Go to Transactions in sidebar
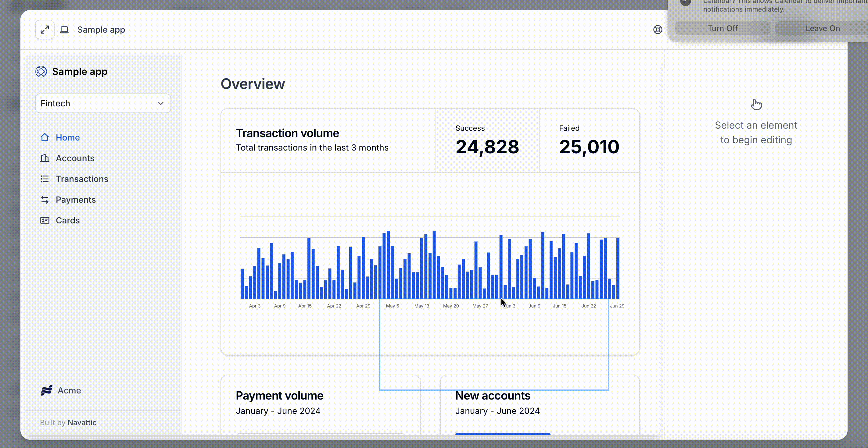 coord(82,179)
